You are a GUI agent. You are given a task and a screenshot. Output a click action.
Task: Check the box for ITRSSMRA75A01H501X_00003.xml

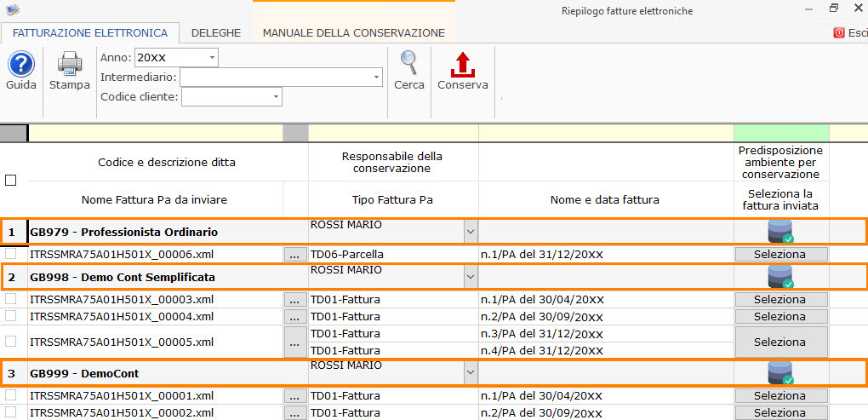(10, 299)
